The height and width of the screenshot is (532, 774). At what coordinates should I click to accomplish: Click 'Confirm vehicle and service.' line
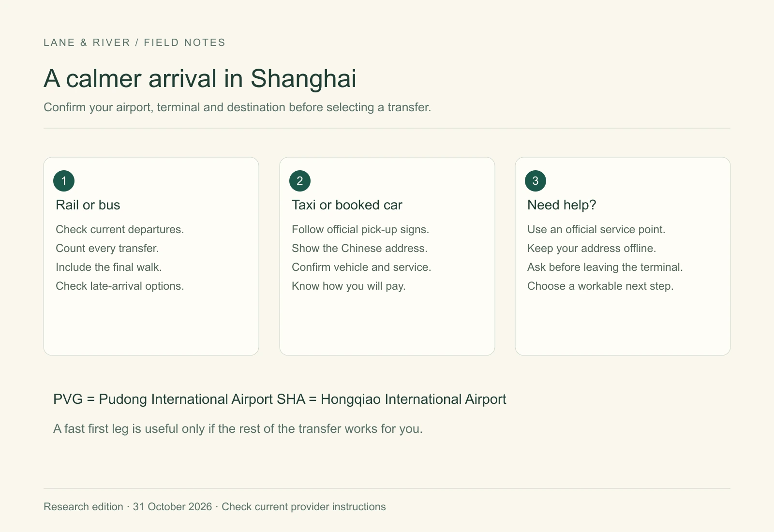tap(361, 267)
